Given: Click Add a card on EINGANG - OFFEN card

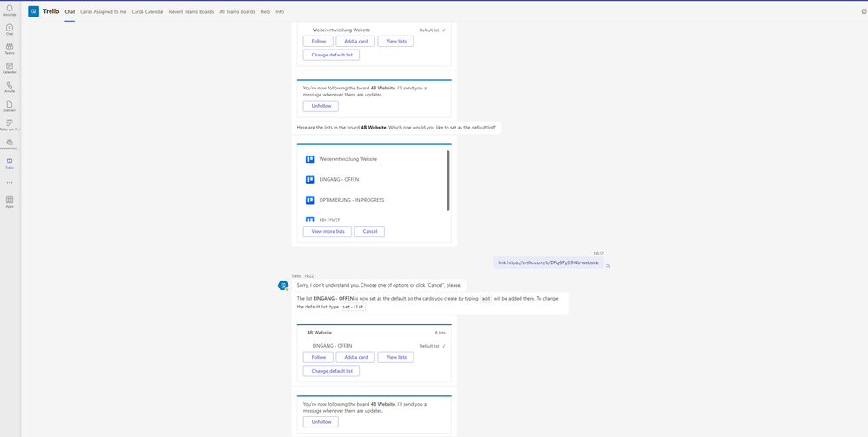Looking at the screenshot, I should (x=355, y=357).
